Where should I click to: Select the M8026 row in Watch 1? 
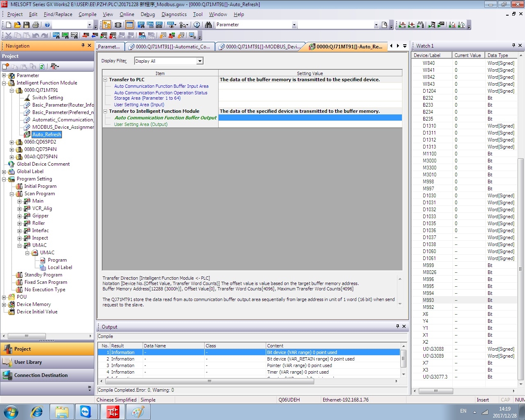[464, 272]
